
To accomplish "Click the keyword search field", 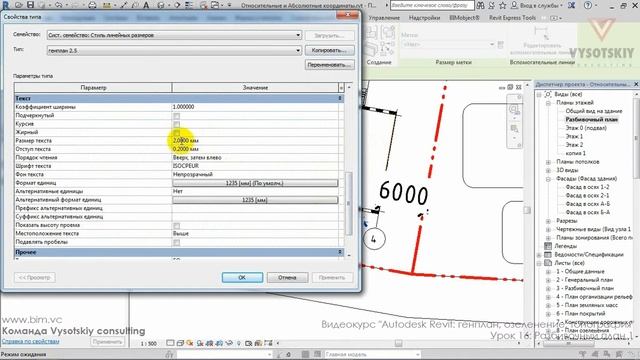I will tap(432, 5).
